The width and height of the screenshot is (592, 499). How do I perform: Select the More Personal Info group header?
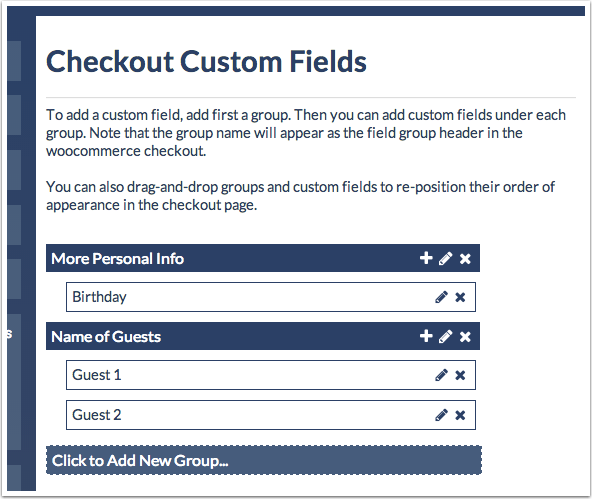tap(263, 258)
